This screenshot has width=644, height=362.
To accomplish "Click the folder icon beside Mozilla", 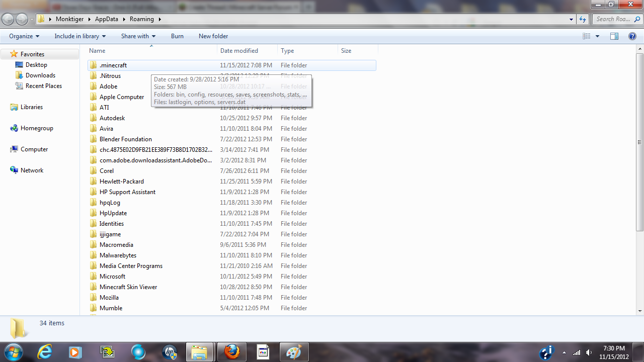I will click(94, 298).
